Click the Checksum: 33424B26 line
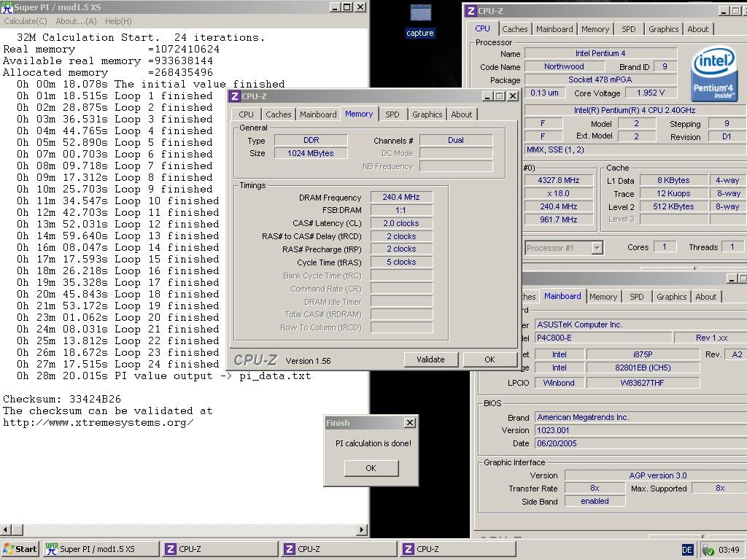Image resolution: width=747 pixels, height=560 pixels. pyautogui.click(x=62, y=399)
